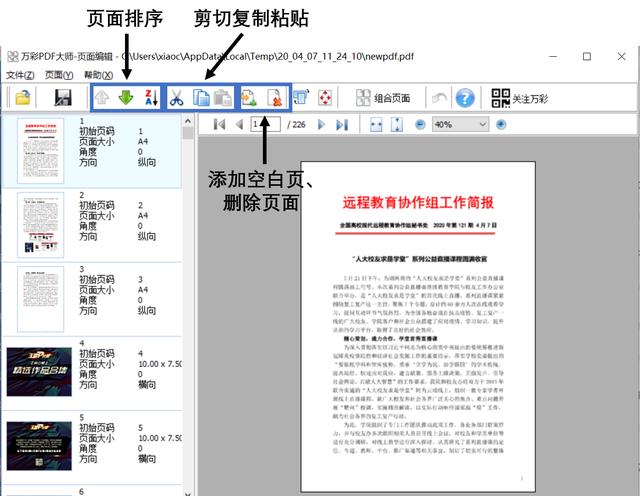Open the 页面 menu
The image size is (640, 496).
pos(59,75)
